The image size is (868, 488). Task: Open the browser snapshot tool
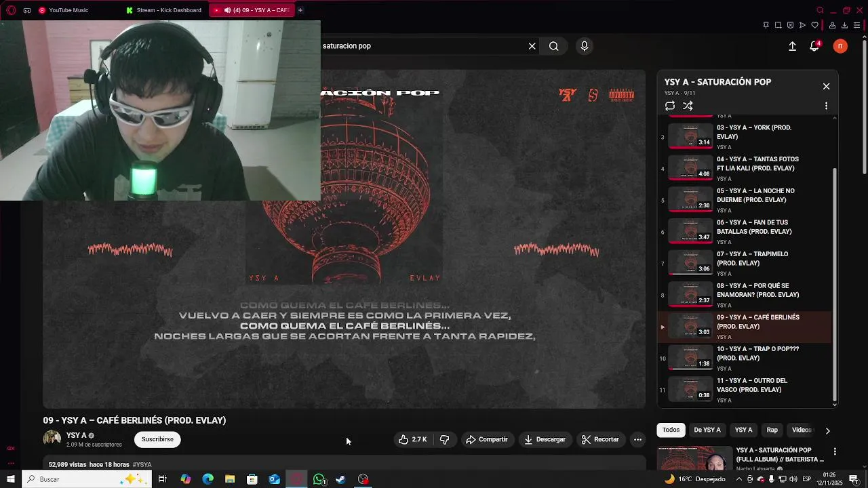pos(778,25)
